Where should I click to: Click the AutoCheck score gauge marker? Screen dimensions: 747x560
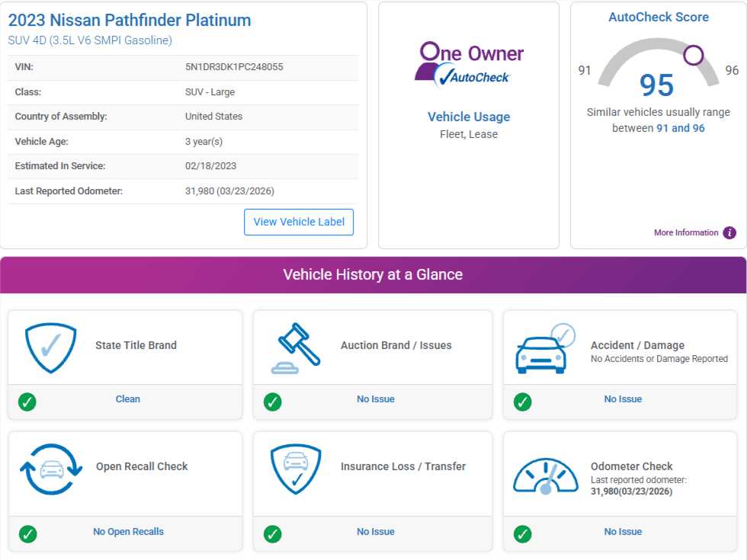pyautogui.click(x=693, y=55)
